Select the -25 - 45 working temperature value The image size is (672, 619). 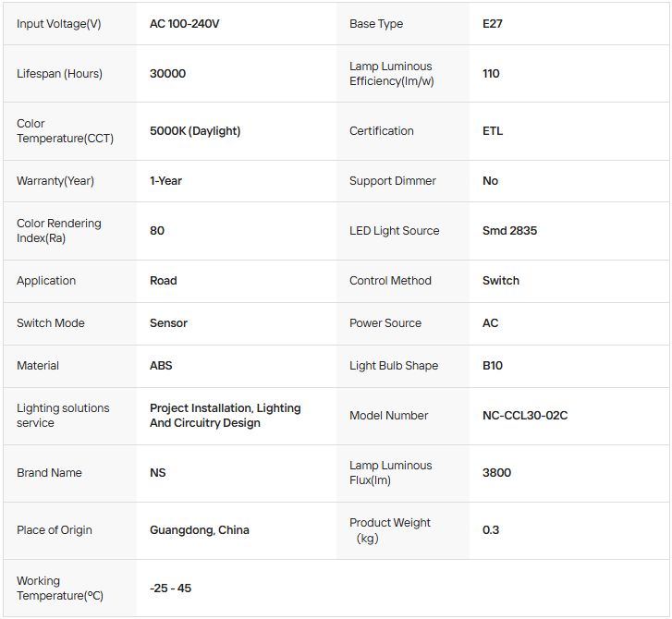pyautogui.click(x=170, y=589)
